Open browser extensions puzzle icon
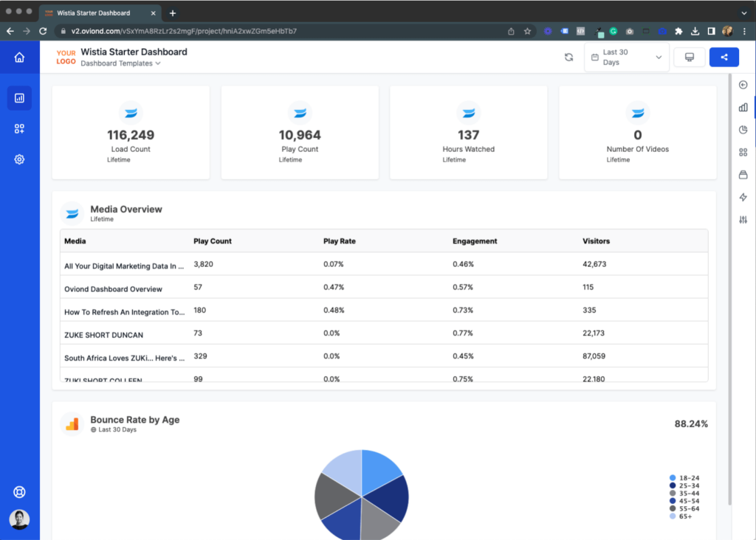Viewport: 756px width, 540px height. 679,31
